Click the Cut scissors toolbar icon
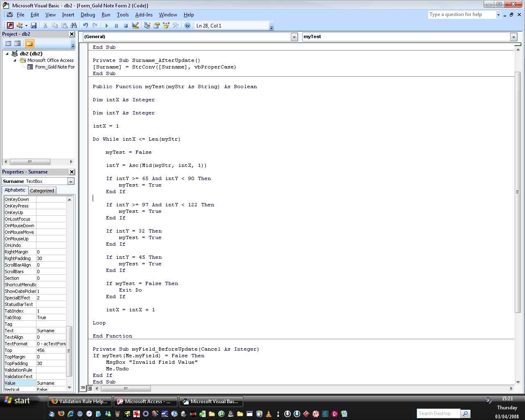 [45, 25]
